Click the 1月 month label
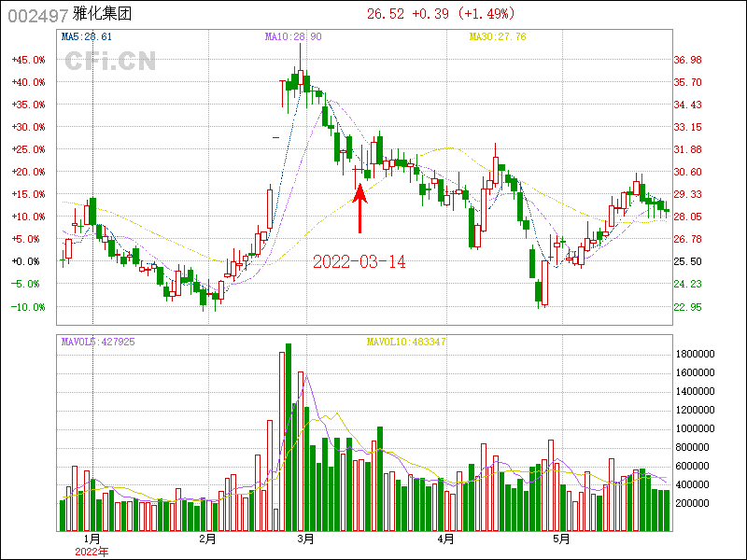The image size is (747, 560). tap(92, 539)
